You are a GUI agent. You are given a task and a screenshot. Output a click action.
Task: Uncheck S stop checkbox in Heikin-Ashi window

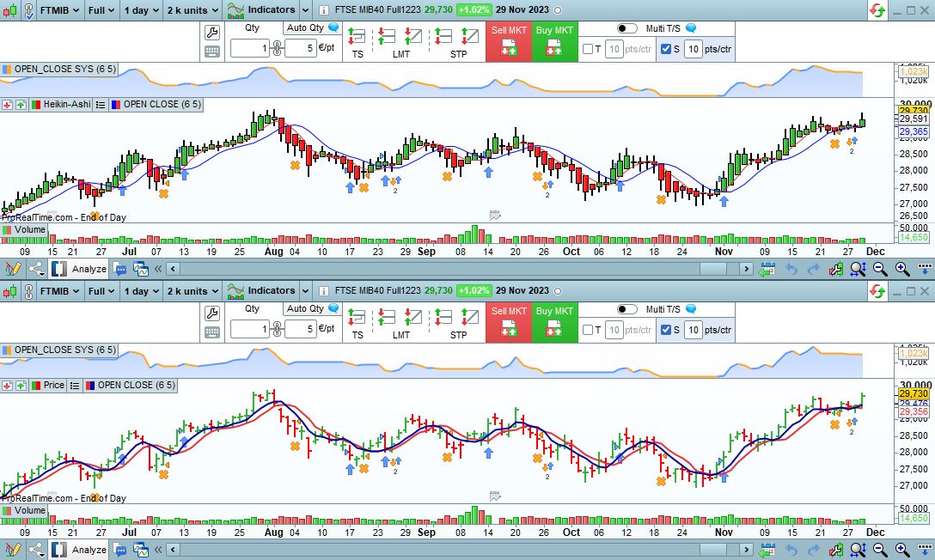click(x=666, y=49)
